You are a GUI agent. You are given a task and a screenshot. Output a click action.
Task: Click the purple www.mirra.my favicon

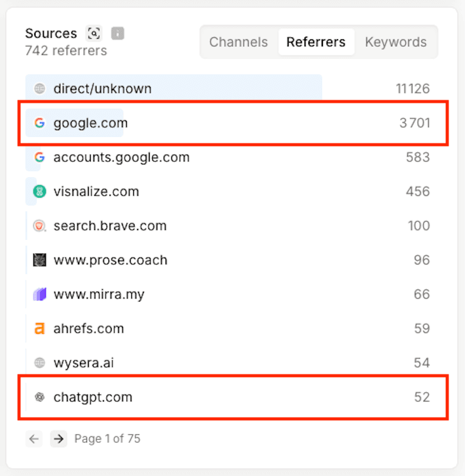tap(39, 294)
